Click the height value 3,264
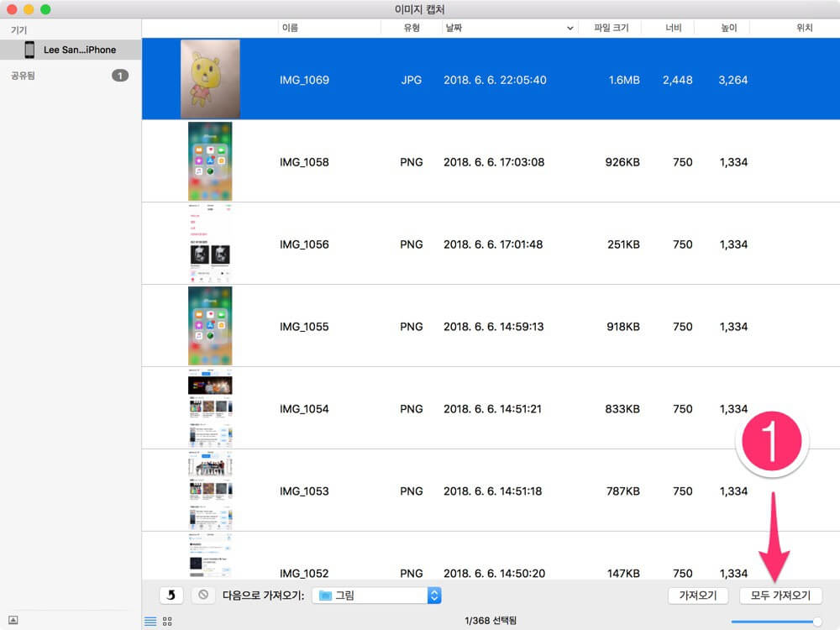The width and height of the screenshot is (840, 630). (732, 80)
